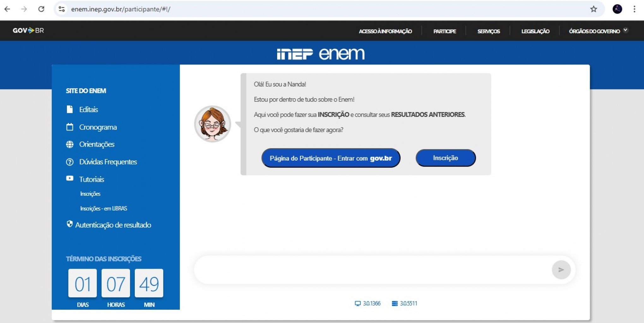Send the chat message with arrow button

[x=561, y=270]
